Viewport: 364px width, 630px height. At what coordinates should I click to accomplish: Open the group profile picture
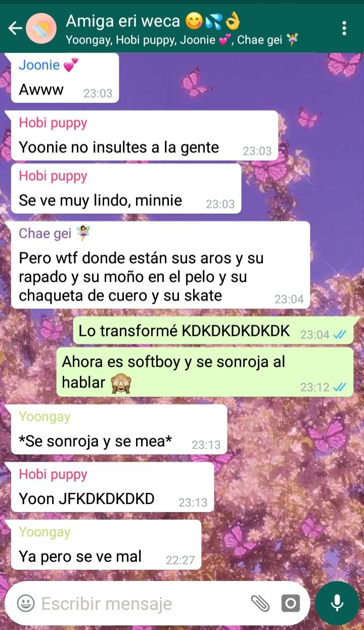[41, 28]
